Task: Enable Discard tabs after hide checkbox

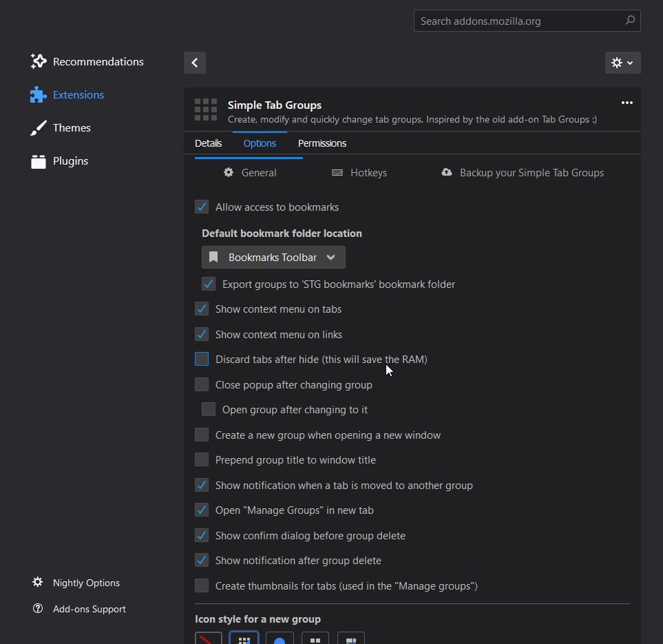Action: pyautogui.click(x=202, y=359)
